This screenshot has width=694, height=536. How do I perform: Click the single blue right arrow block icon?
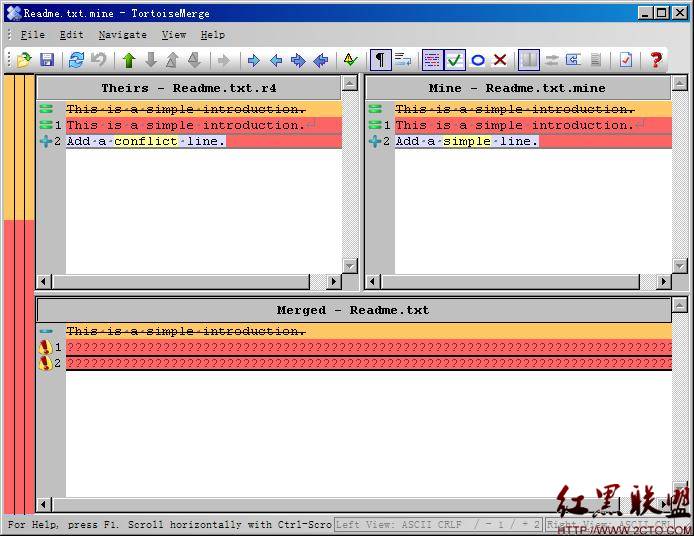point(254,60)
